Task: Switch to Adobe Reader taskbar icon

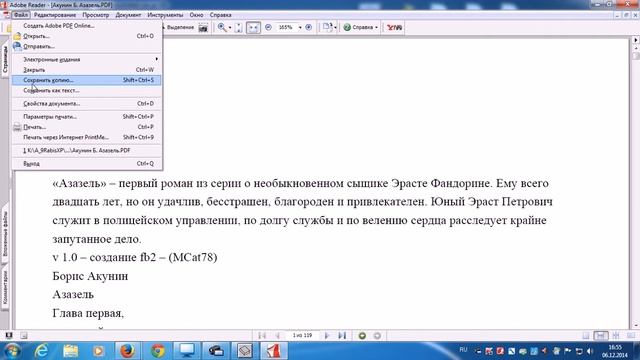Action: [x=274, y=351]
